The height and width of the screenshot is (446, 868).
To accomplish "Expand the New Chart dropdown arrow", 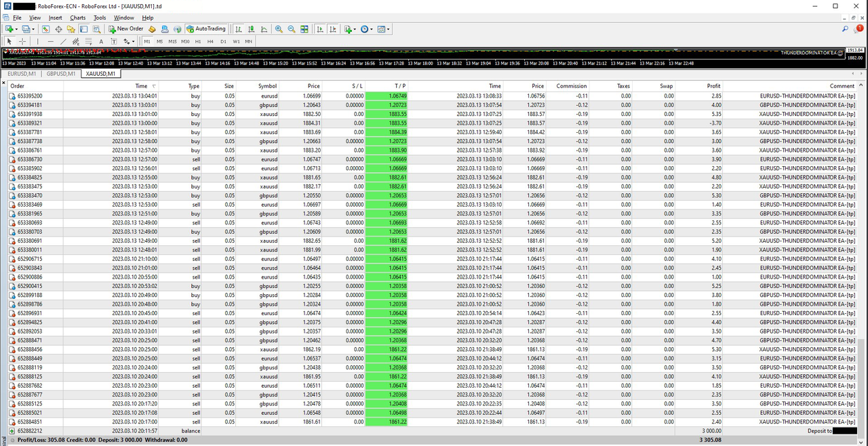I will point(17,29).
